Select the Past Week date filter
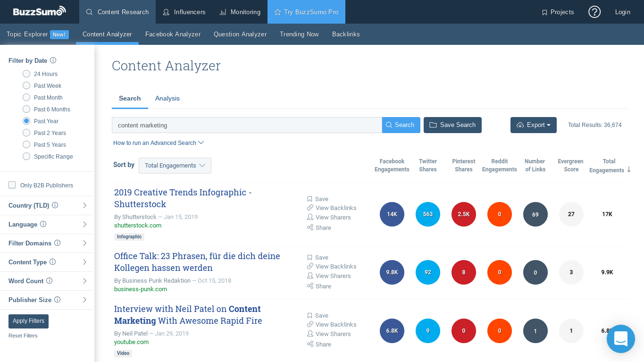 click(x=26, y=85)
